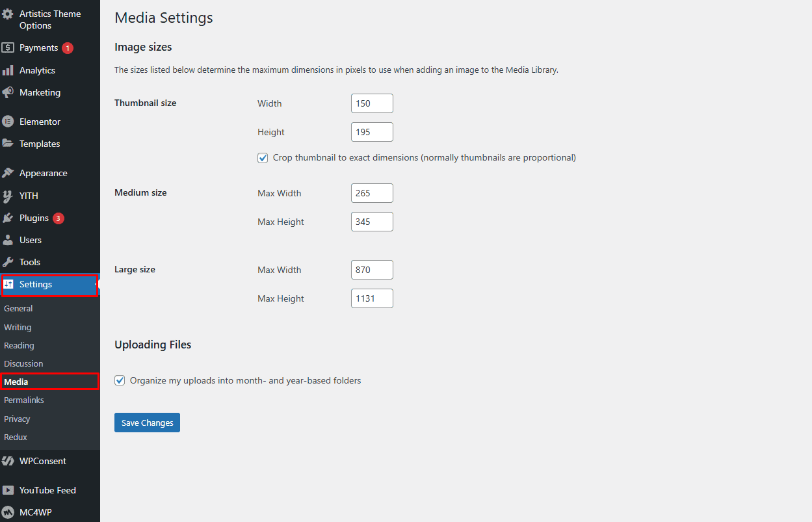Click the Tools wrench icon

click(8, 262)
